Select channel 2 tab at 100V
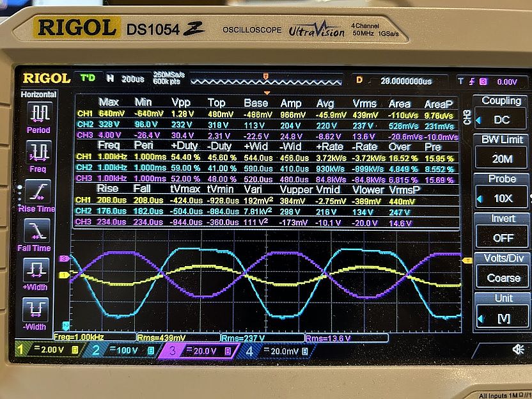This screenshot has width=532, height=399. 122,350
